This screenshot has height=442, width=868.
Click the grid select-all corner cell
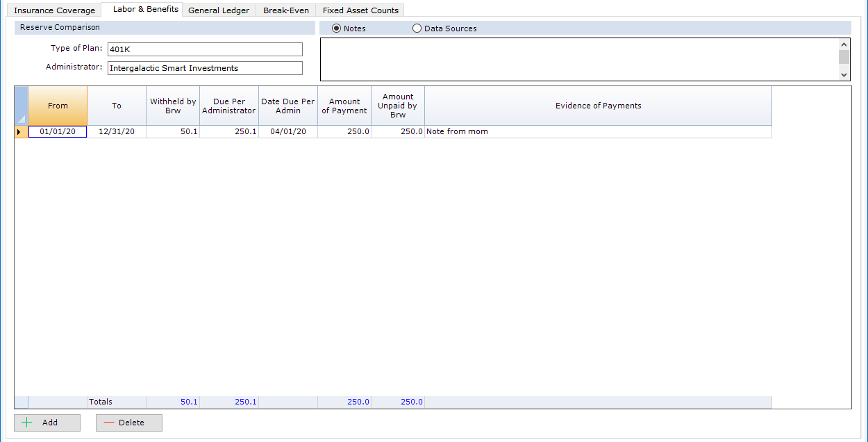click(21, 106)
